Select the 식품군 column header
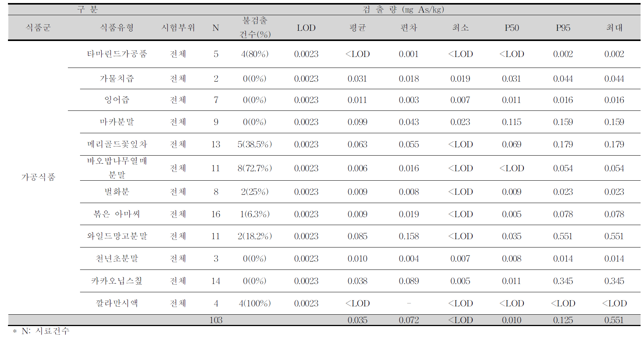This screenshot has height=342, width=644. (x=38, y=28)
